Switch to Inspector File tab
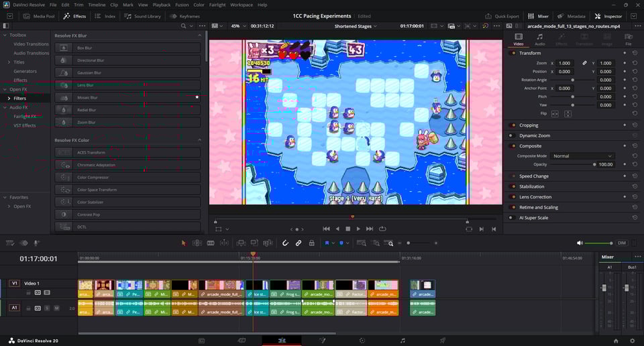Viewport: 644px width, 346px height. click(628, 40)
